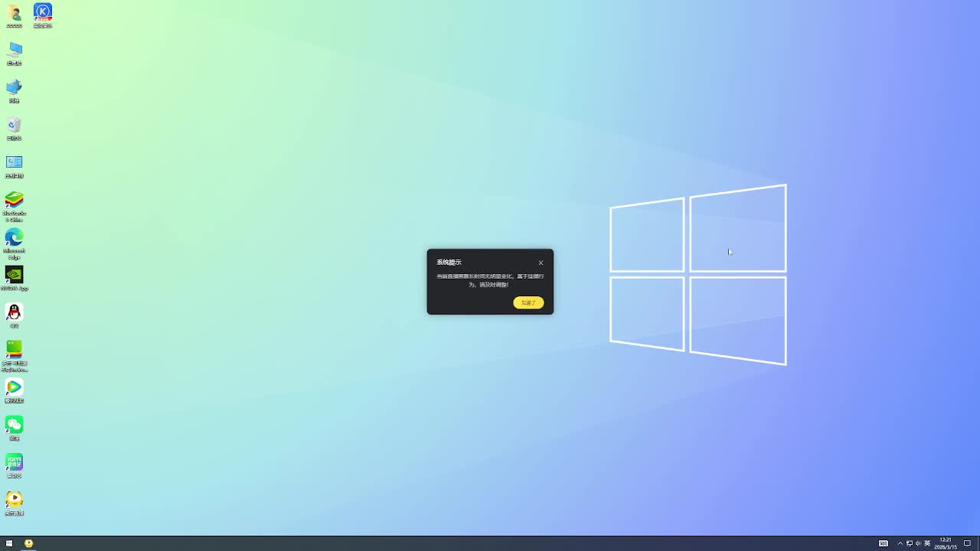Click the yellow 知道了 button in the dialog
The height and width of the screenshot is (551, 980).
point(528,303)
